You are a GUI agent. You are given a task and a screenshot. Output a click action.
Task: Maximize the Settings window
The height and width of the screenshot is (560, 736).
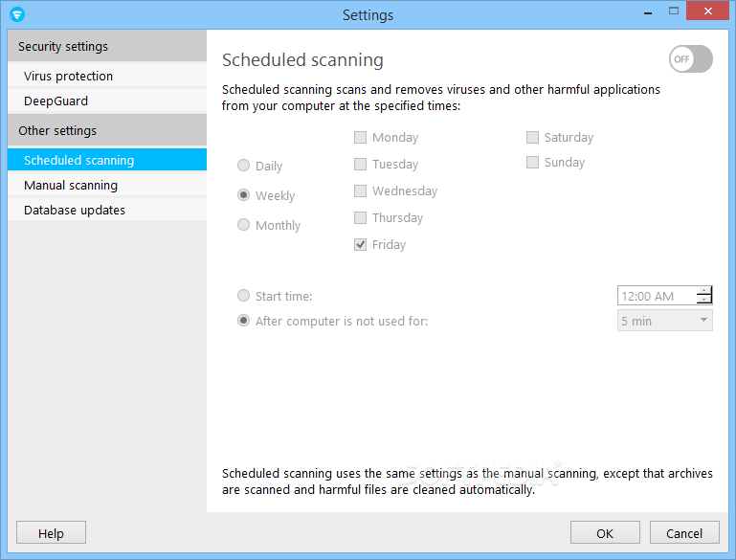point(674,11)
